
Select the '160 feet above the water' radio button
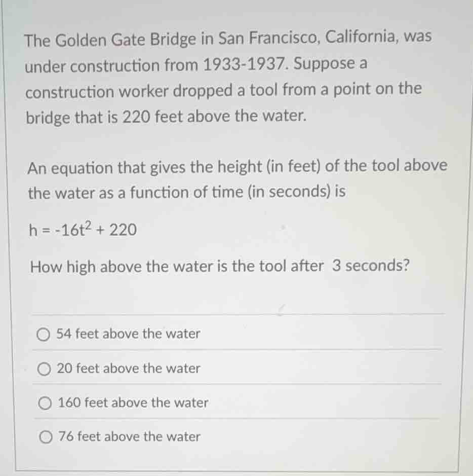(45, 402)
